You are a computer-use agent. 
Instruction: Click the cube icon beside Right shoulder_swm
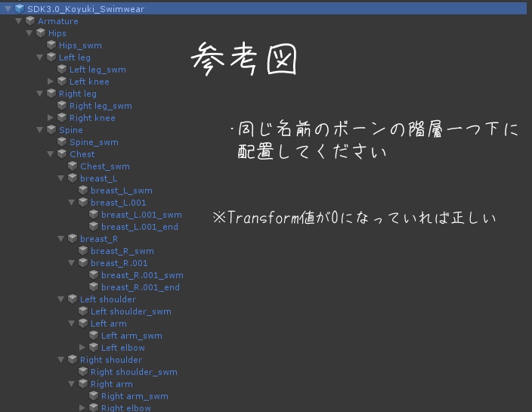[83, 372]
